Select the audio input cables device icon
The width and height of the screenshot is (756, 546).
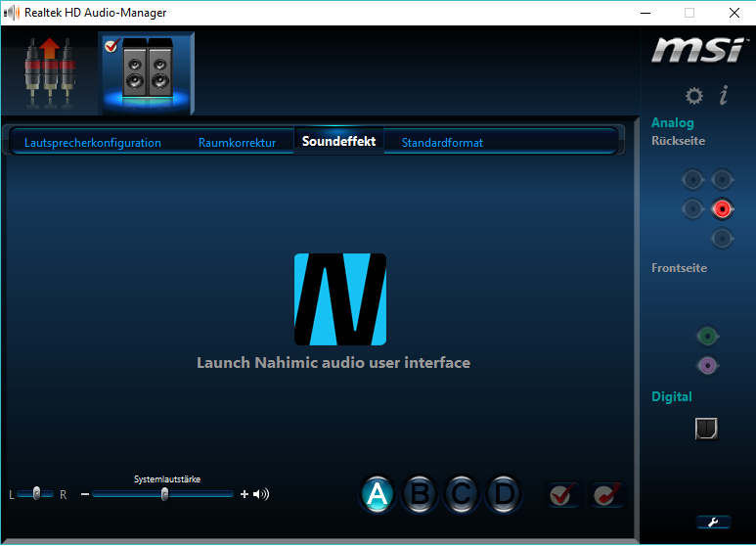[x=50, y=72]
